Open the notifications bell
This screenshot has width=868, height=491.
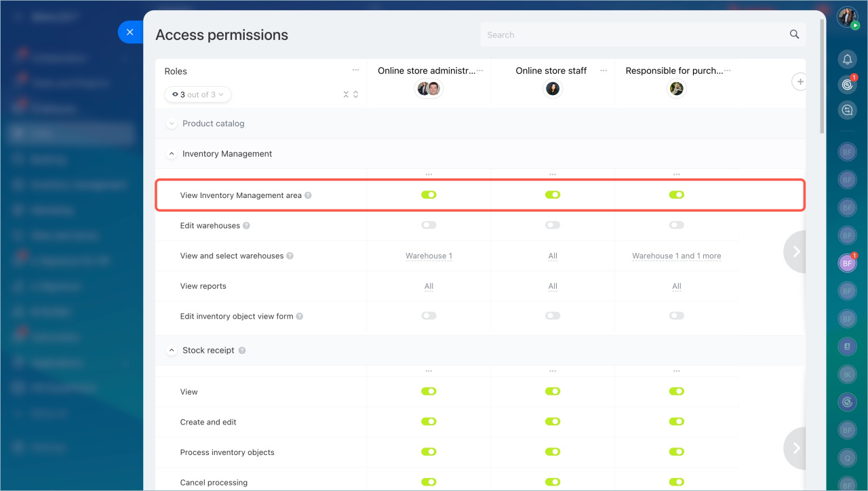tap(847, 60)
